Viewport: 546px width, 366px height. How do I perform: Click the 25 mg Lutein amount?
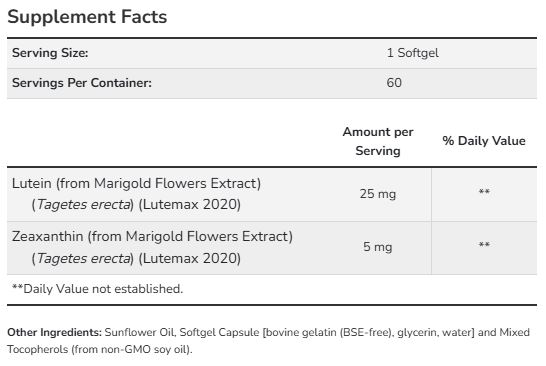[378, 194]
